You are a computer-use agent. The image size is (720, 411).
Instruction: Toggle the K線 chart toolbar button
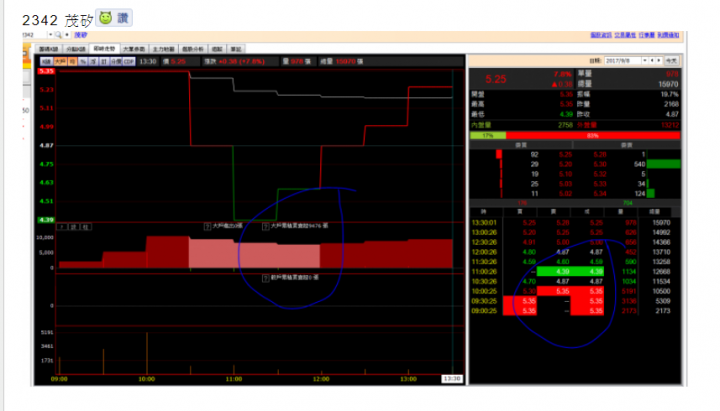[46, 61]
